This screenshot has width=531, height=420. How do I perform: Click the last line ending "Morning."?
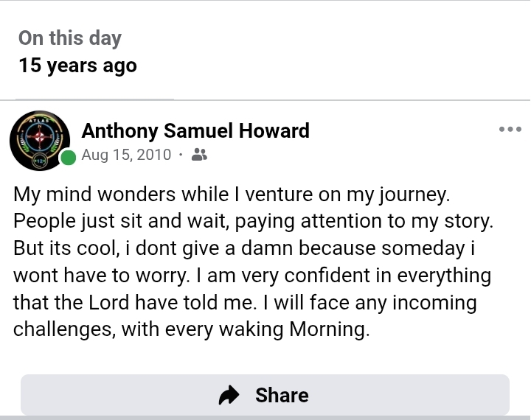(192, 329)
